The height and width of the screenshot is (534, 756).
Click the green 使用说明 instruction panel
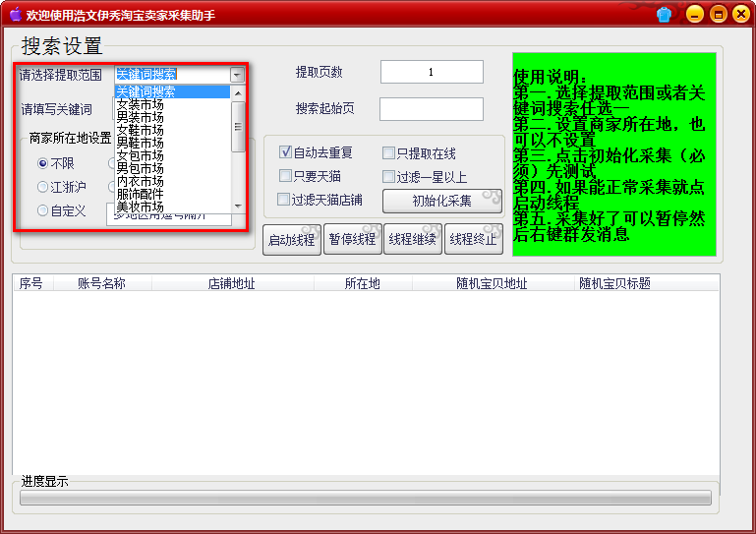(614, 154)
